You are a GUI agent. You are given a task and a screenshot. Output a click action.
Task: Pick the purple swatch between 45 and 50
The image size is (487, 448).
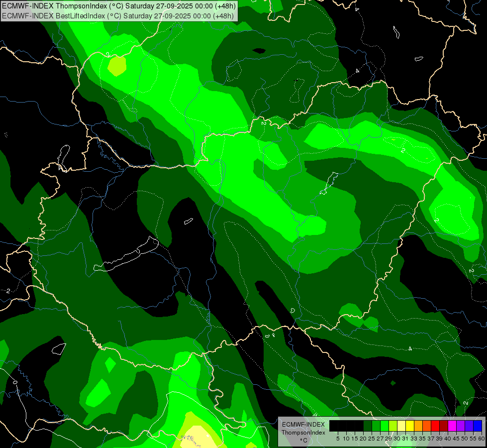pos(461,426)
